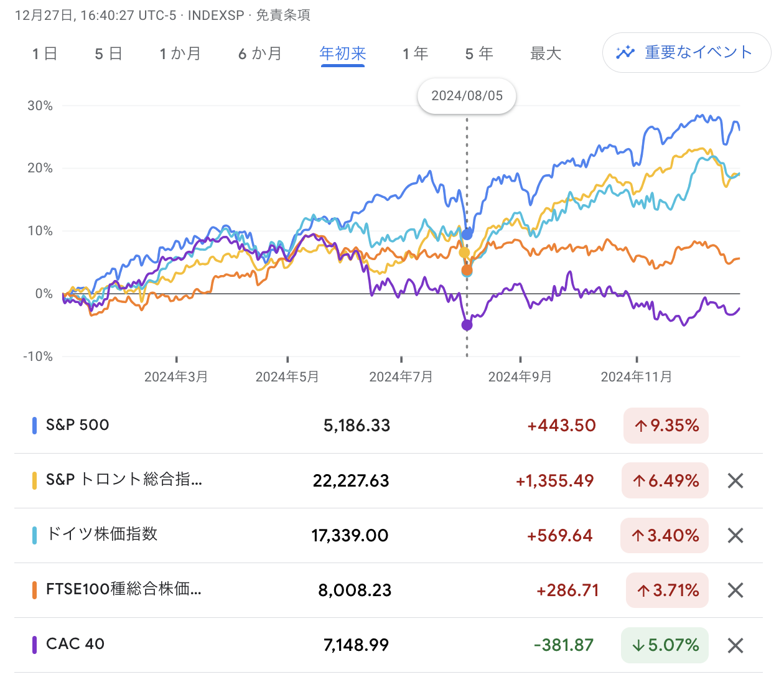Viewport: 784px width, 682px height.
Task: Click the yellow Toronto data point on chart
Action: [464, 253]
